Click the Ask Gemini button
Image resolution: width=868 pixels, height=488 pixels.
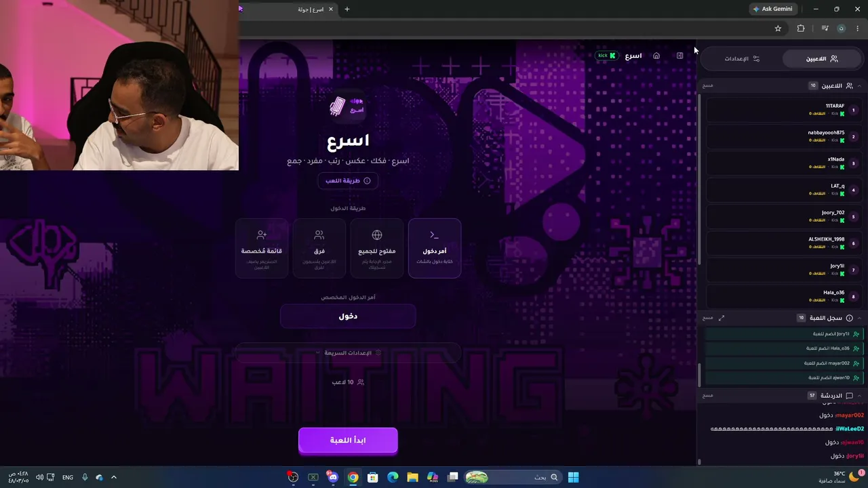click(772, 9)
